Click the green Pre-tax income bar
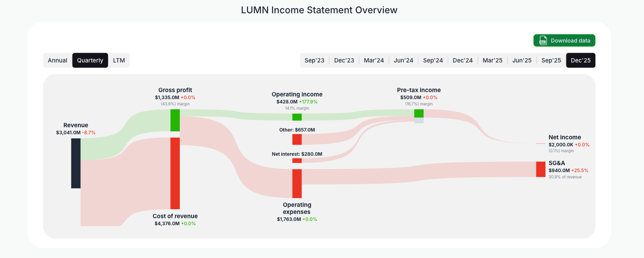 [419, 113]
